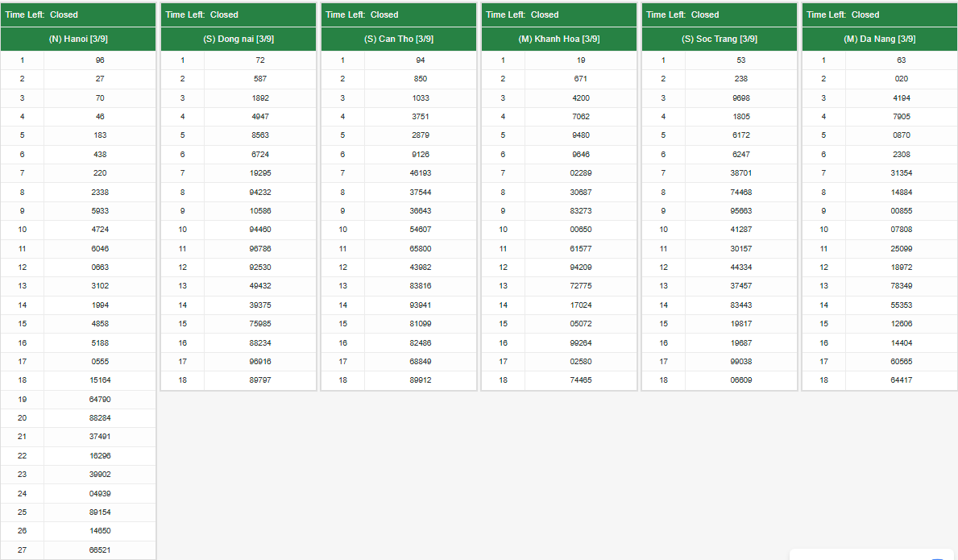Image resolution: width=958 pixels, height=560 pixels.
Task: Select Dong nai result 89797
Action: click(260, 380)
